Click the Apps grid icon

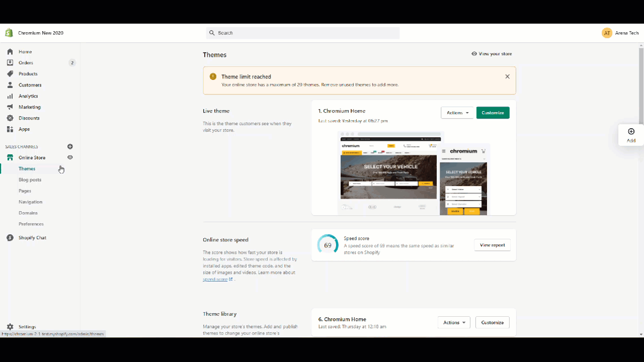coord(10,129)
